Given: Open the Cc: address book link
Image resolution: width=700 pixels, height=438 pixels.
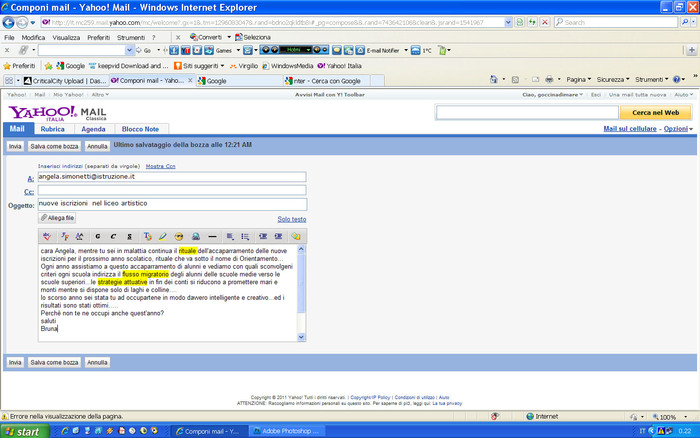Looking at the screenshot, I should 29,192.
